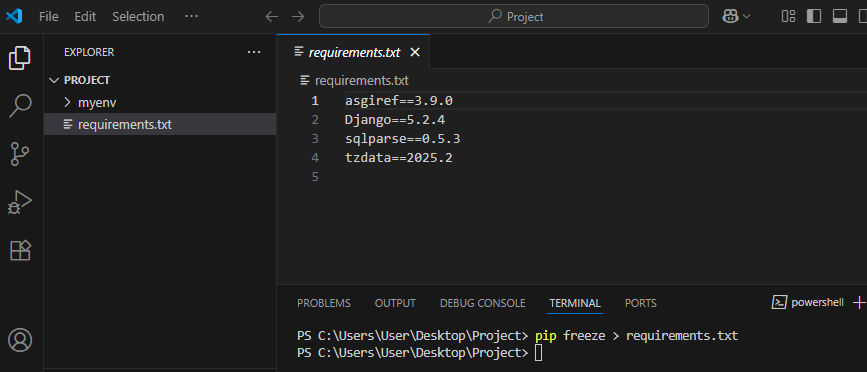Open the Edit menu
Screen dimensions: 867x372
point(85,17)
